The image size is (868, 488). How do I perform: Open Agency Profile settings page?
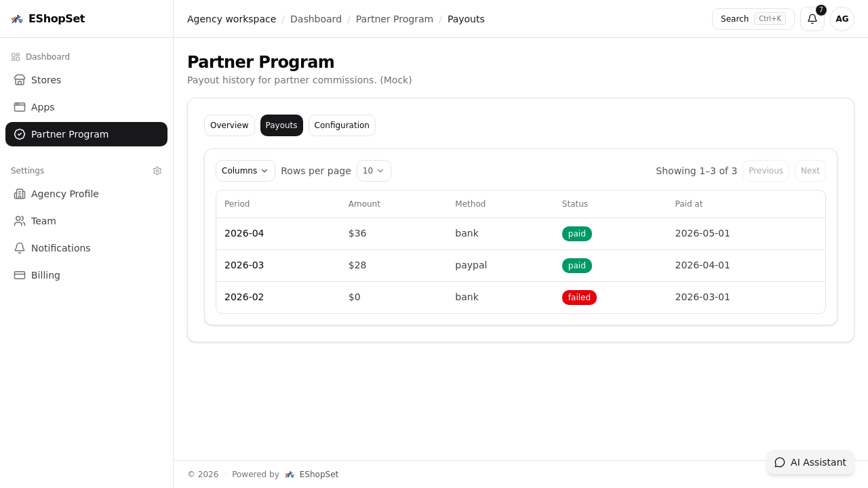pos(86,194)
